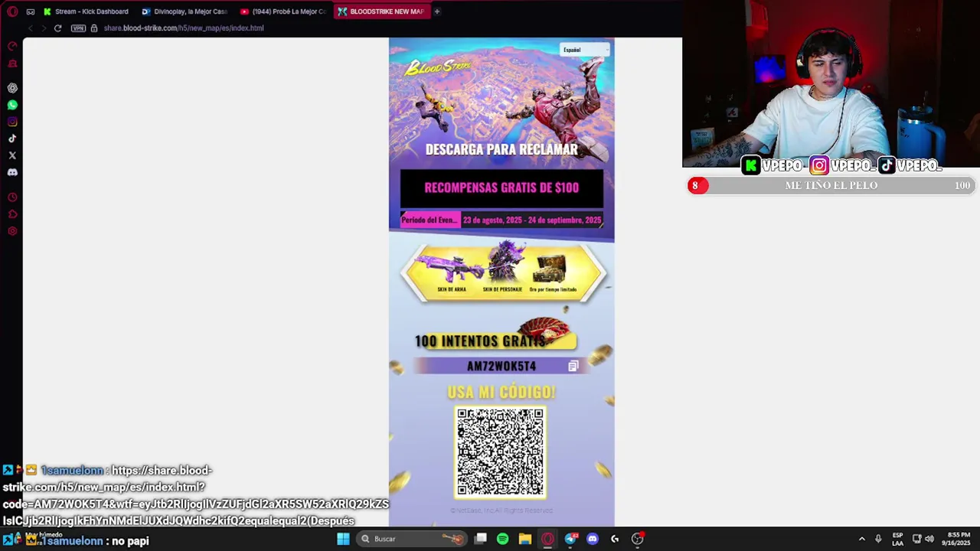The height and width of the screenshot is (551, 980).
Task: Go back to the previous page
Action: pyautogui.click(x=31, y=28)
